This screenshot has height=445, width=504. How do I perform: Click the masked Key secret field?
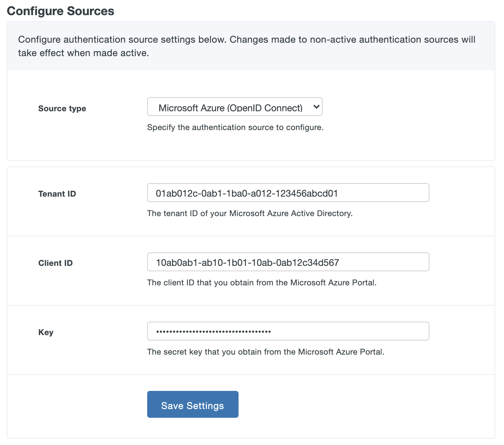288,331
